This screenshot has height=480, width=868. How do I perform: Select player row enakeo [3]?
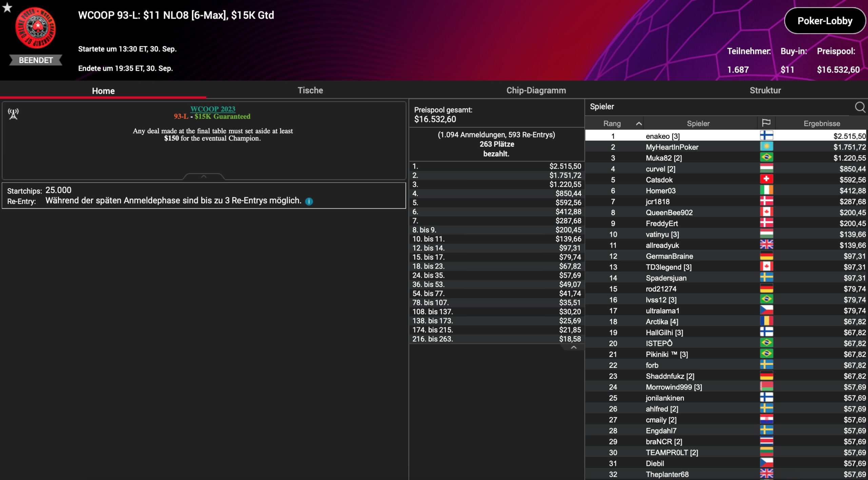pos(726,136)
